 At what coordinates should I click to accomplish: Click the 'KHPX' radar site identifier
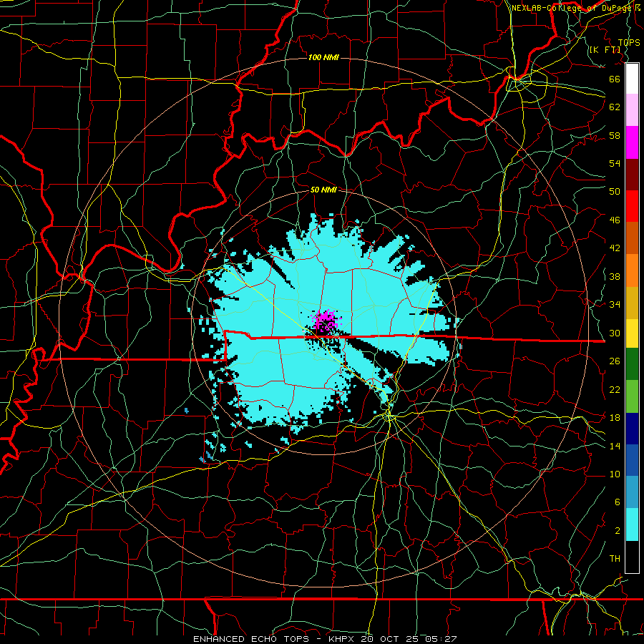pos(343,639)
